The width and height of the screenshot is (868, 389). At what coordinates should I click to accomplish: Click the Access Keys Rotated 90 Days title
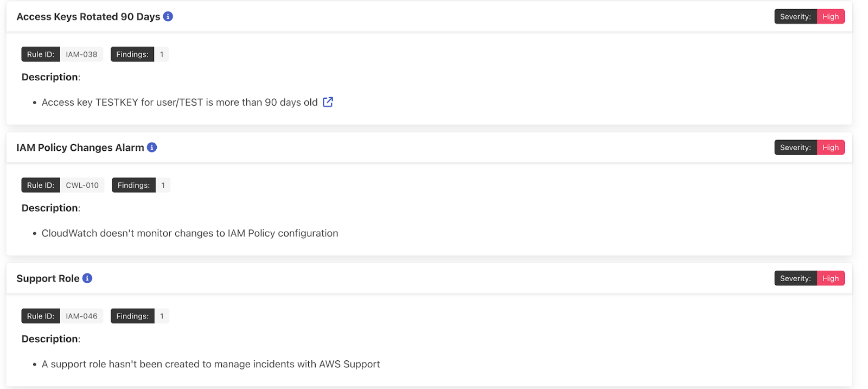click(x=88, y=17)
